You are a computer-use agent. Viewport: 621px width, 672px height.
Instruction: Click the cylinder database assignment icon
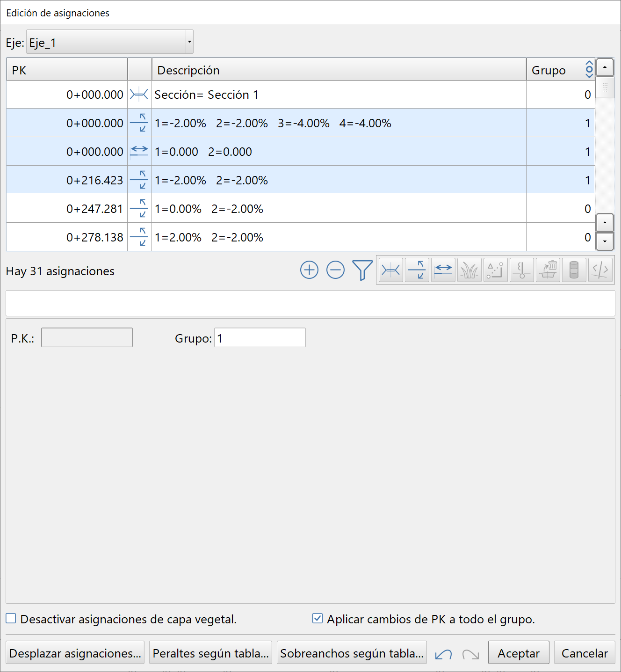(574, 270)
